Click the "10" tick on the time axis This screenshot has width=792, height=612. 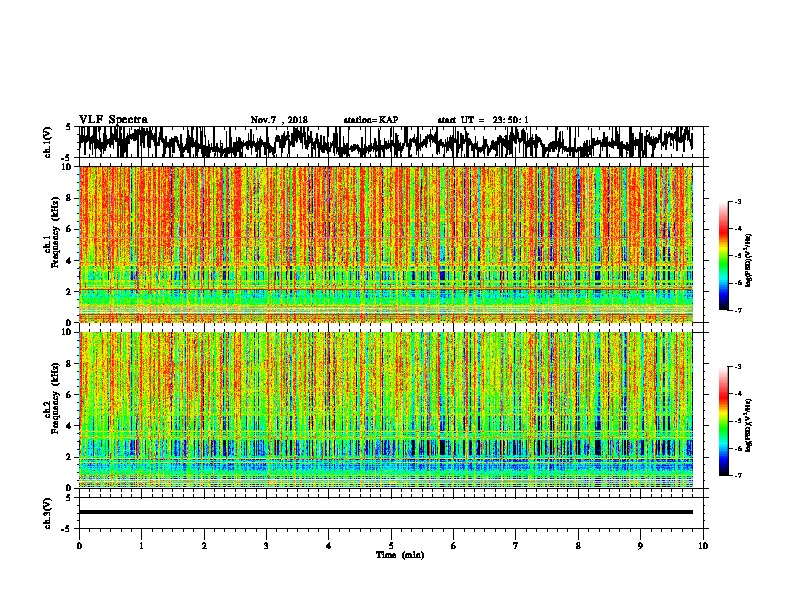(703, 546)
